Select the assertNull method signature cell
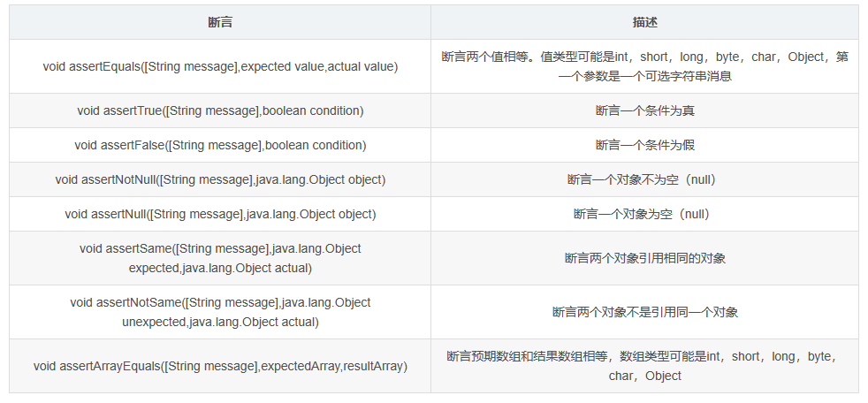 (220, 214)
